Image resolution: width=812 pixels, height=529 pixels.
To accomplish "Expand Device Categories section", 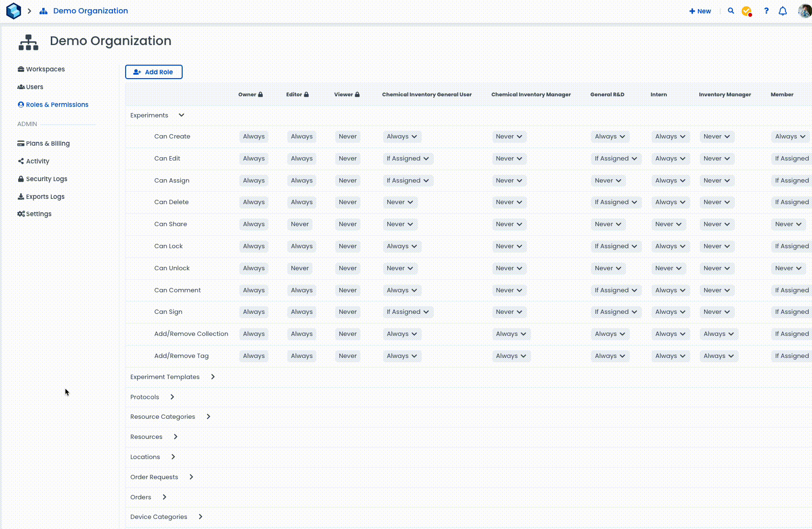I will [x=200, y=517].
